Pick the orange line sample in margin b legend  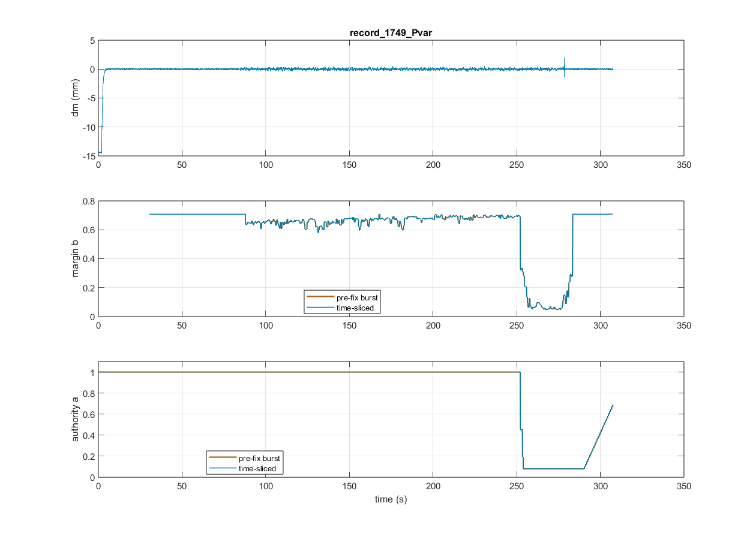320,297
